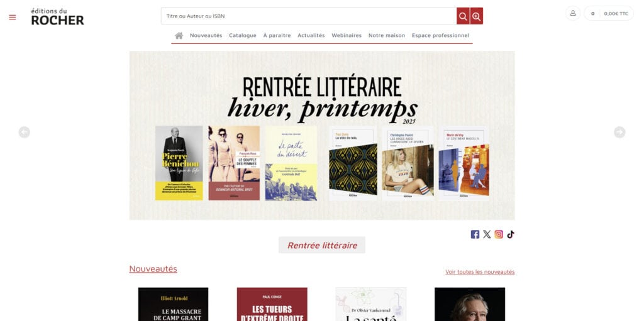Open the user account icon
The image size is (644, 321).
(x=573, y=13)
